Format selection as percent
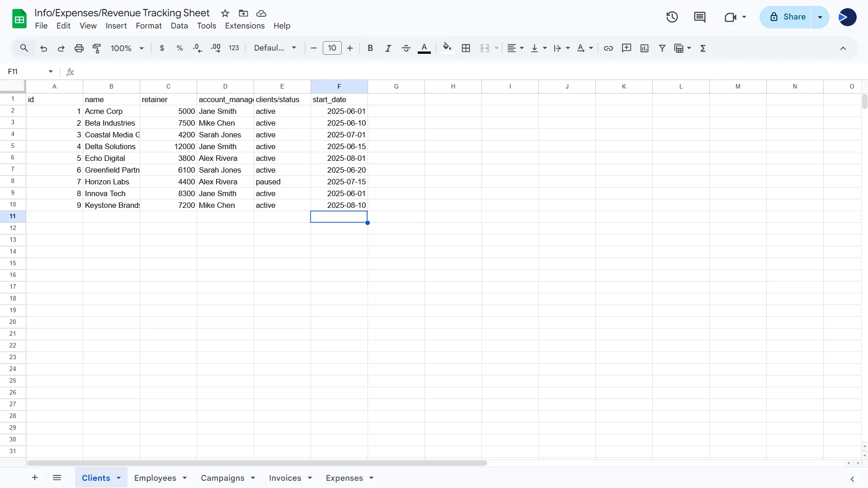The image size is (868, 488). (179, 48)
